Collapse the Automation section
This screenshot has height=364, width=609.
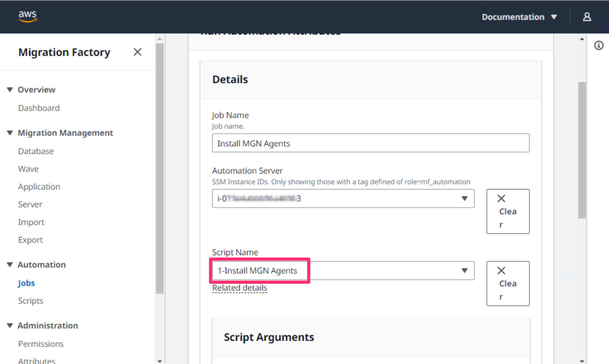click(x=10, y=264)
